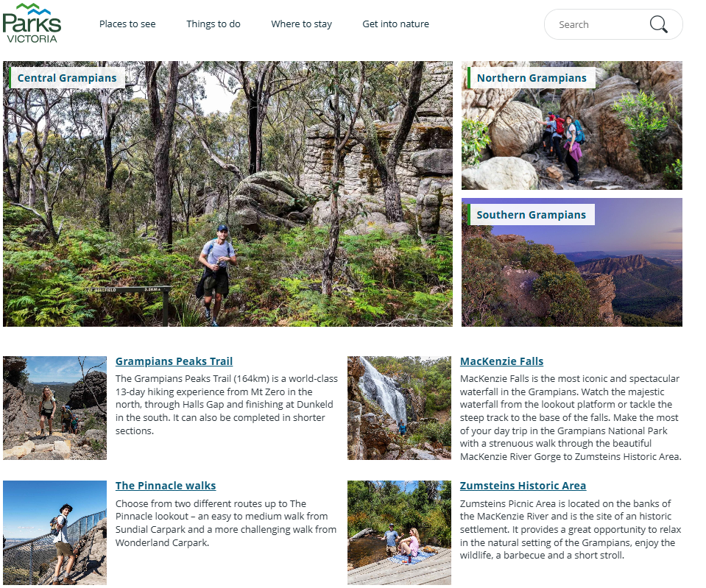The height and width of the screenshot is (588, 706).
Task: Select the Where to stay menu
Action: 301,24
